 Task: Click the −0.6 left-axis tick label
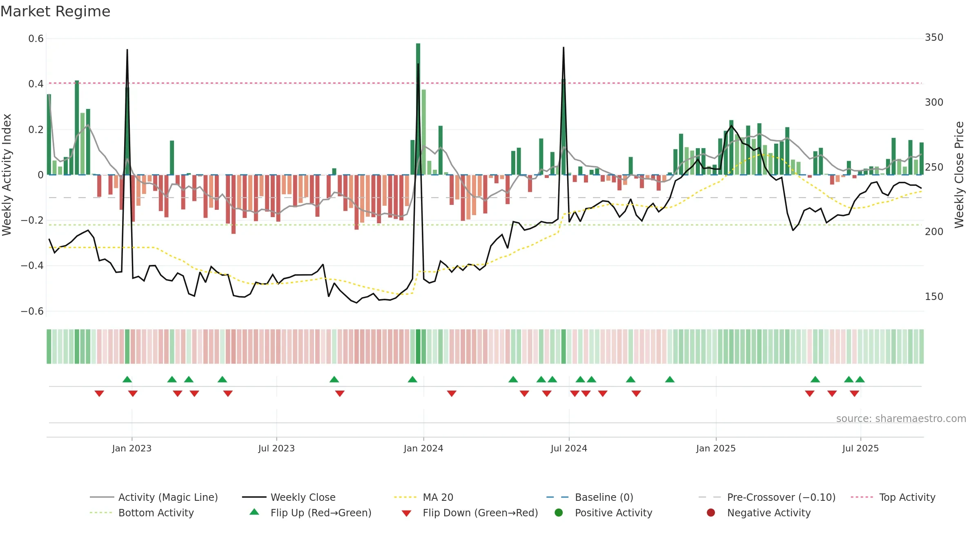32,311
